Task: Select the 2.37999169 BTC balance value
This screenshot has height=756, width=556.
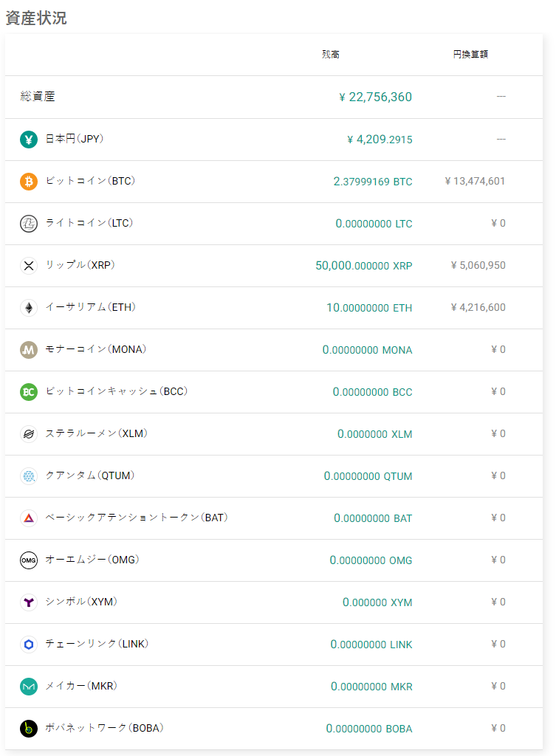Action: point(372,182)
